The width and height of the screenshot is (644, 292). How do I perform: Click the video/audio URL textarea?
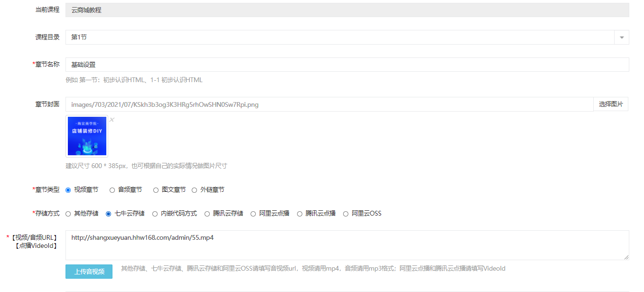347,245
